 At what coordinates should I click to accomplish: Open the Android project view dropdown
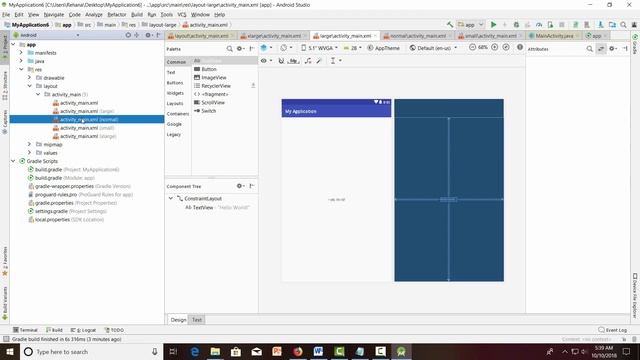(x=46, y=35)
